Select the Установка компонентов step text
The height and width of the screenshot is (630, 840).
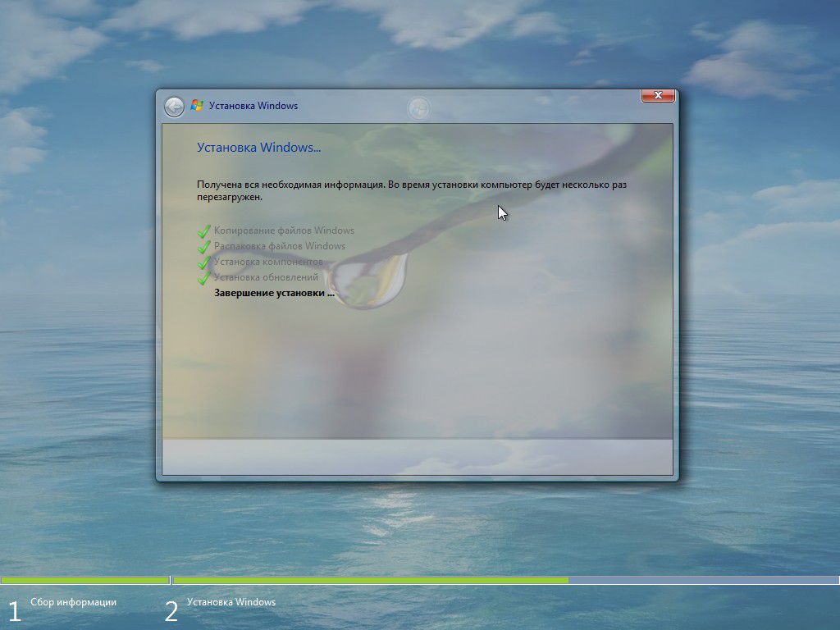[x=268, y=262]
